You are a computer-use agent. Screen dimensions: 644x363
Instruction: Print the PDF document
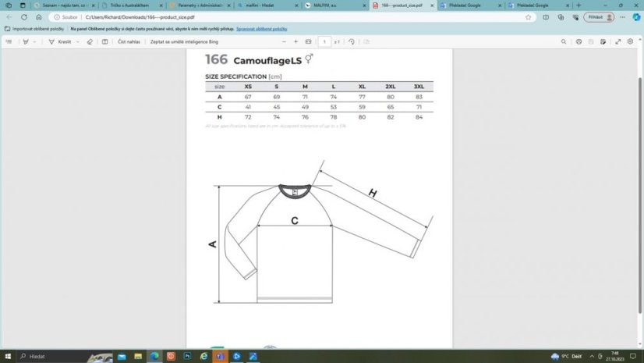(x=579, y=41)
